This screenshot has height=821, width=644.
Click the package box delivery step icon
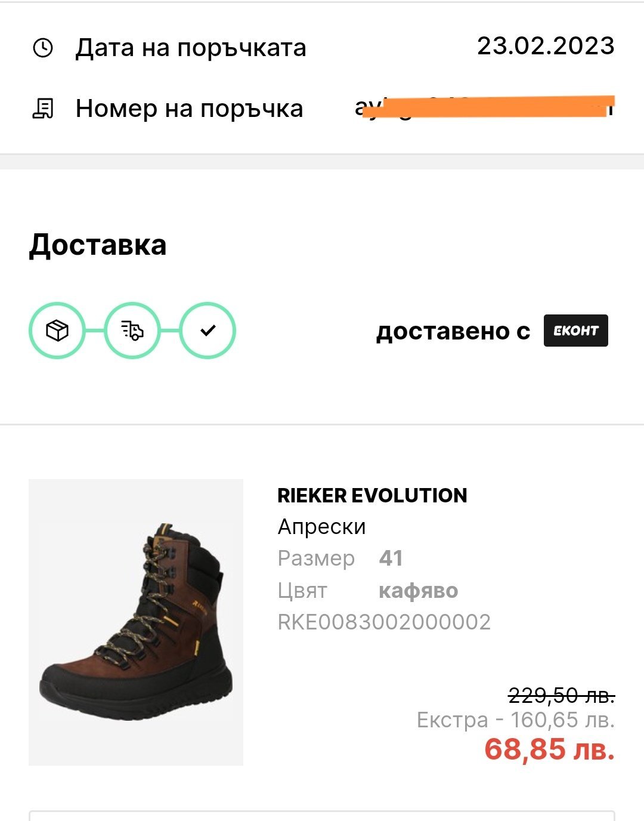[x=57, y=331]
